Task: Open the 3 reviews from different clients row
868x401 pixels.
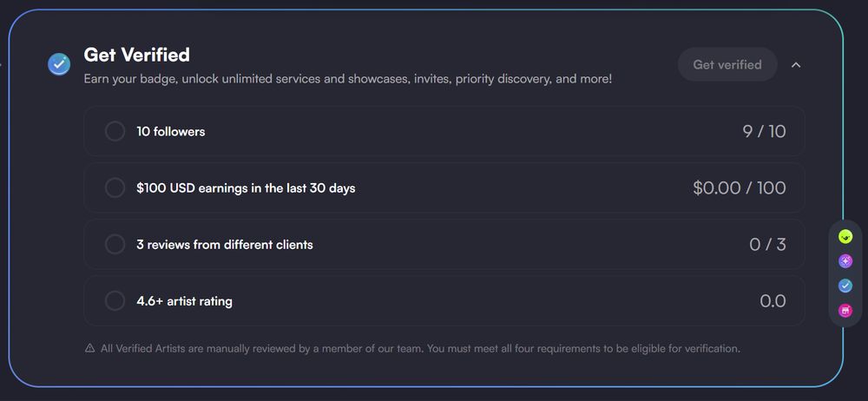Action: pos(444,244)
